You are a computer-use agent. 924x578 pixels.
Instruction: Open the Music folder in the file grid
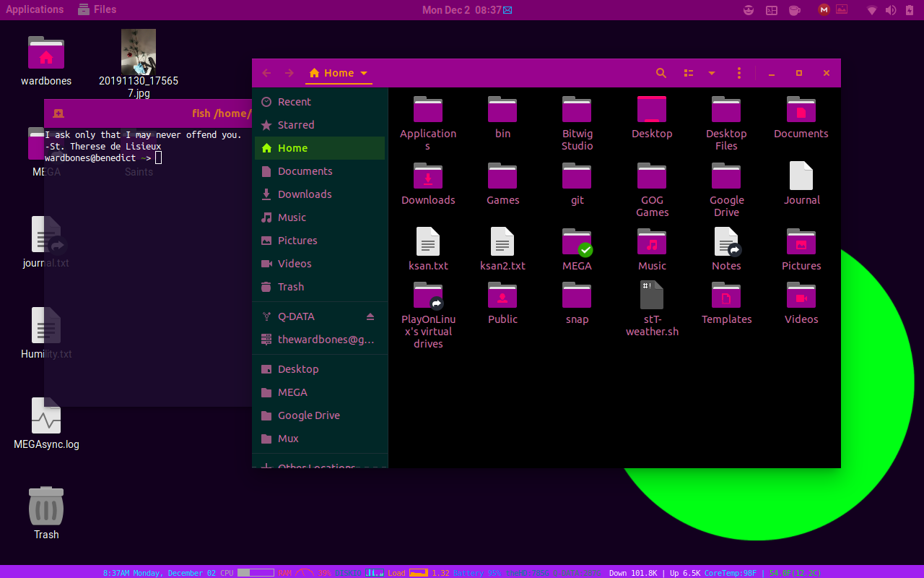coord(652,249)
